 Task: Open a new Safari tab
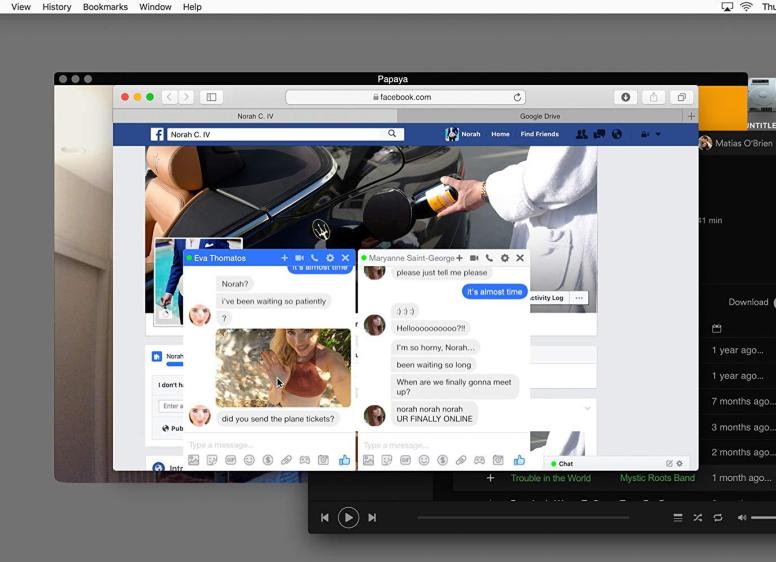[691, 116]
